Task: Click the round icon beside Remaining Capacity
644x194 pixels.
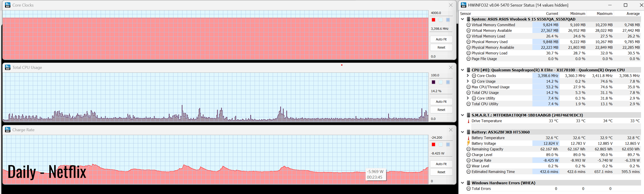Action: click(x=469, y=149)
